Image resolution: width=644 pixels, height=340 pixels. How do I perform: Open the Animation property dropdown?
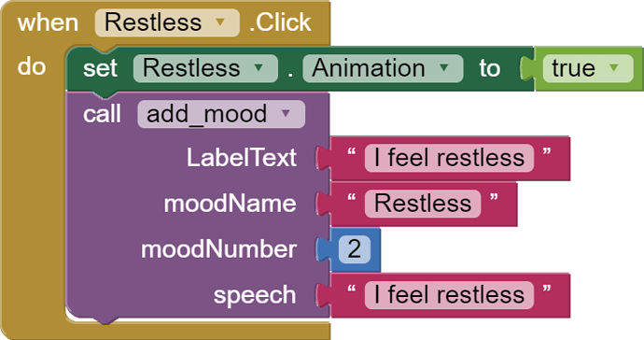383,68
